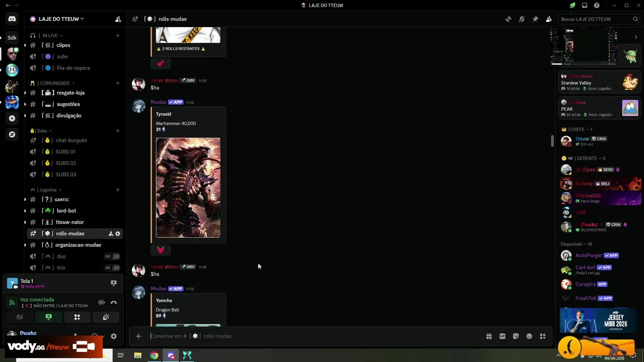Open LAJE DO TTEUW server dropdown menu
Screen dimensions: 644x362
(x=61, y=19)
